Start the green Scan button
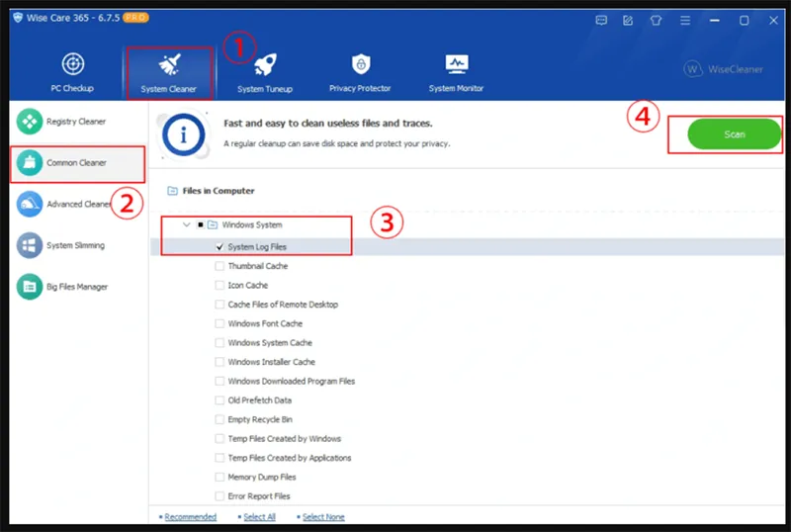Viewport: 791px width, 532px height. [734, 134]
